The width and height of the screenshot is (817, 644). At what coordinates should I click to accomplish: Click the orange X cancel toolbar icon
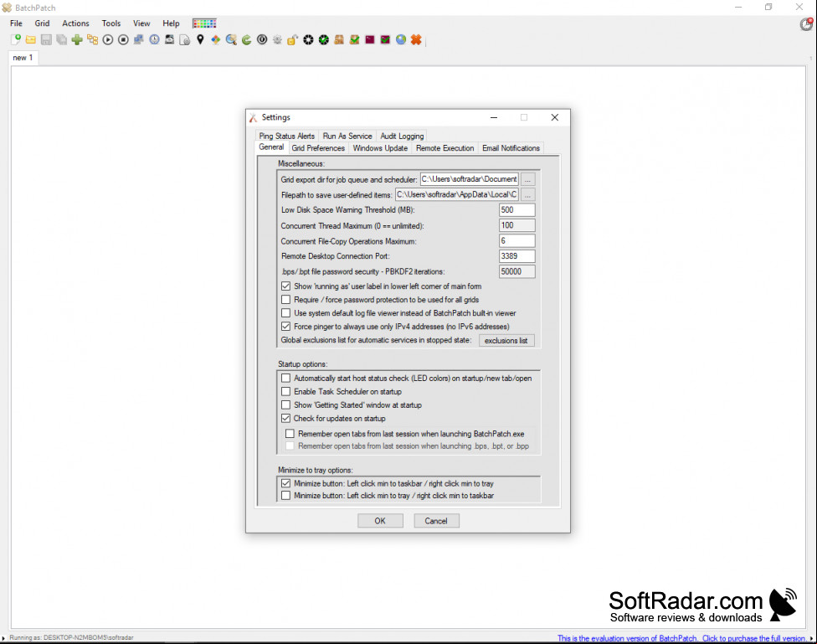tap(416, 39)
